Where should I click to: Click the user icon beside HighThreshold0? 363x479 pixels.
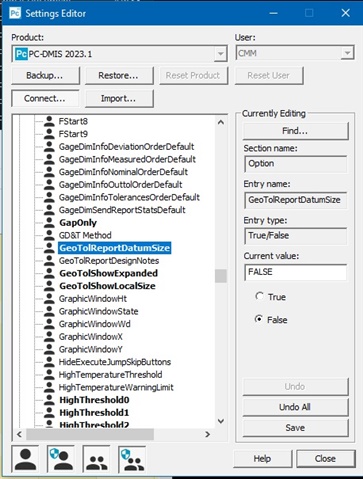coord(49,400)
